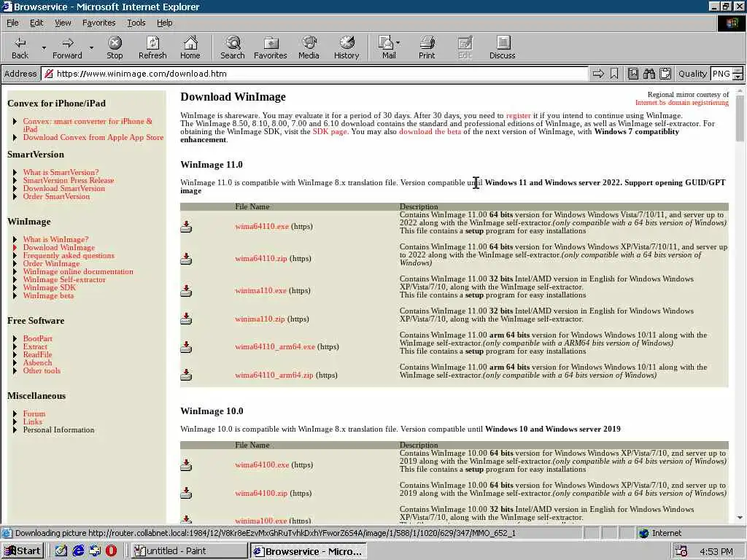Open wima64110.exe download link

click(262, 226)
